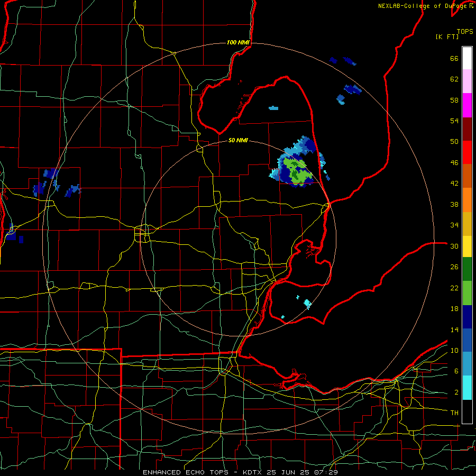
Task: Click the orange 38 kft legend swatch
Action: coord(467,200)
